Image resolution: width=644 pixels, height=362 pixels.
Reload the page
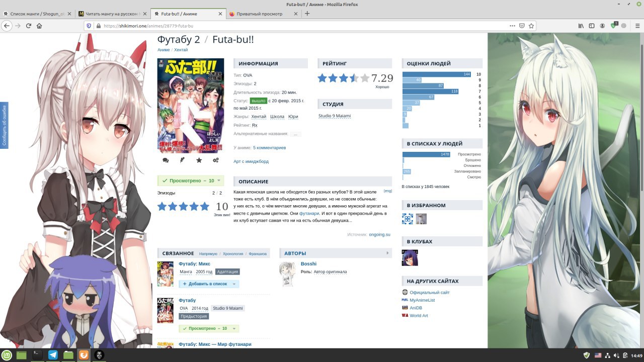point(29,26)
